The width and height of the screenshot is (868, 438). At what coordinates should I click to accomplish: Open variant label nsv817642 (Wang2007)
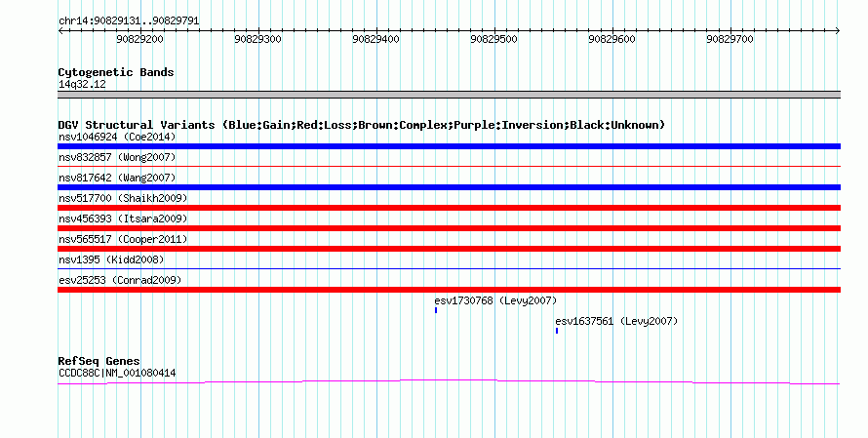click(x=117, y=178)
